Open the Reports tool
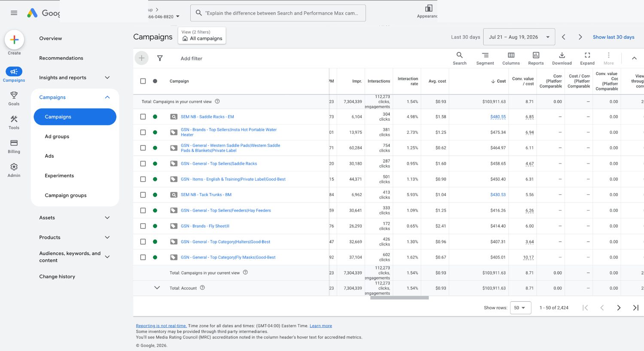Screen dimensions: 644x351 tap(536, 58)
